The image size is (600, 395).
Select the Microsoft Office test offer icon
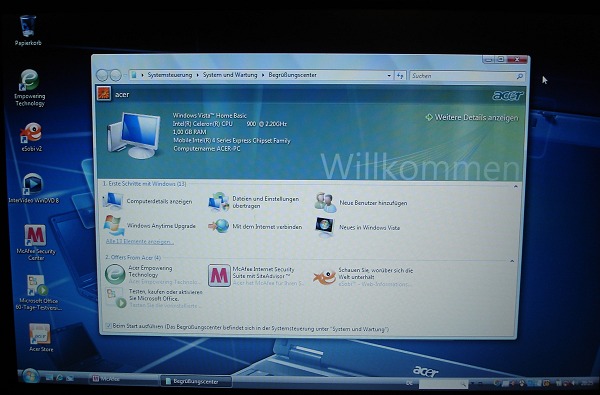(x=116, y=298)
